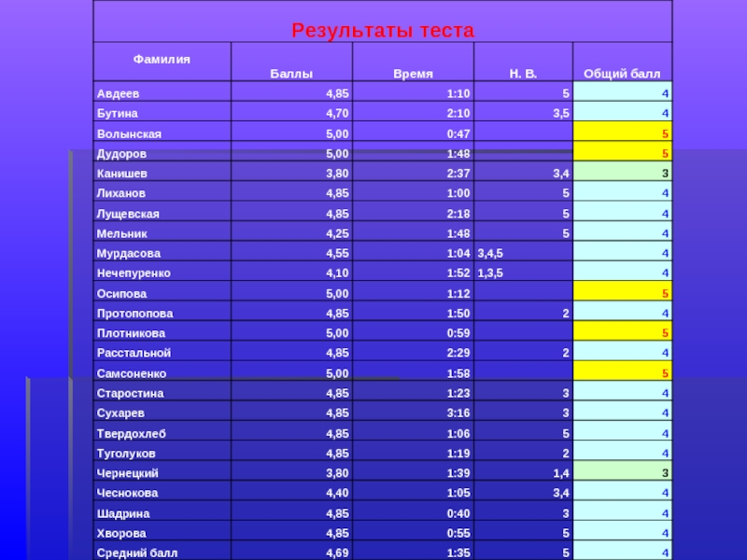
Task: Click the grade 4 cell for Авдеев
Action: [x=622, y=91]
